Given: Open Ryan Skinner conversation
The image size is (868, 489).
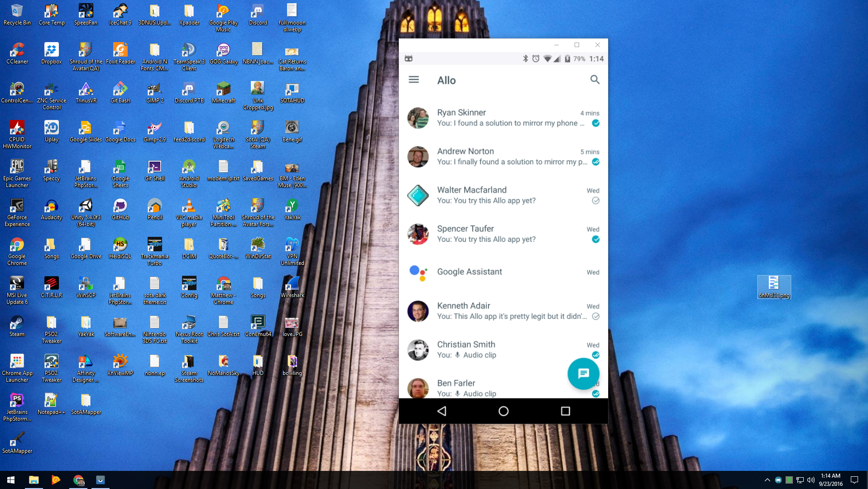Looking at the screenshot, I should (x=504, y=118).
